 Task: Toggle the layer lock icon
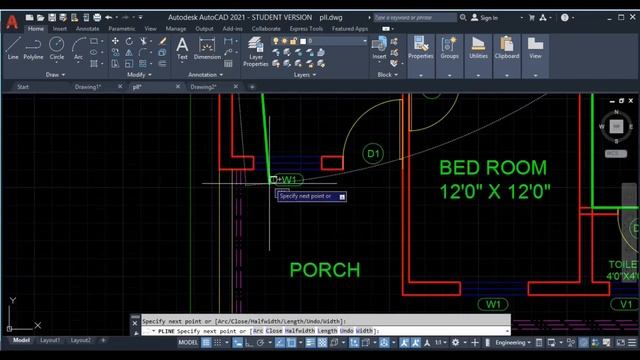[x=293, y=41]
